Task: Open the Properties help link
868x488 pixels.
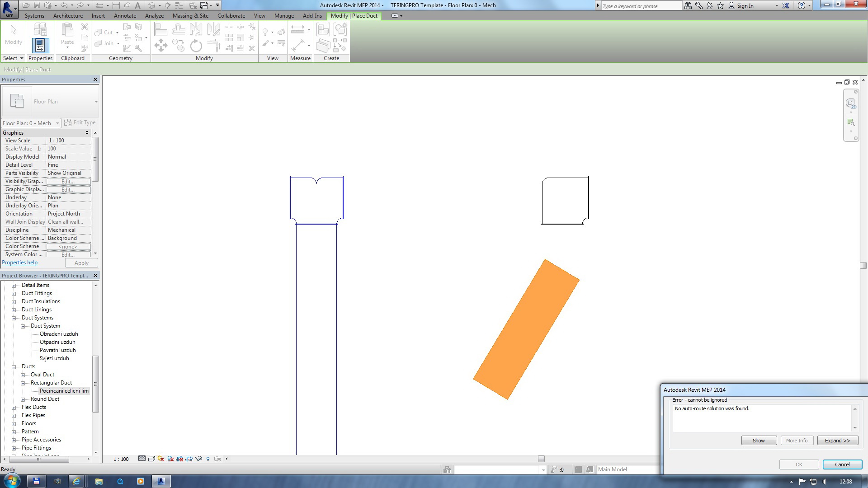Action: click(20, 263)
